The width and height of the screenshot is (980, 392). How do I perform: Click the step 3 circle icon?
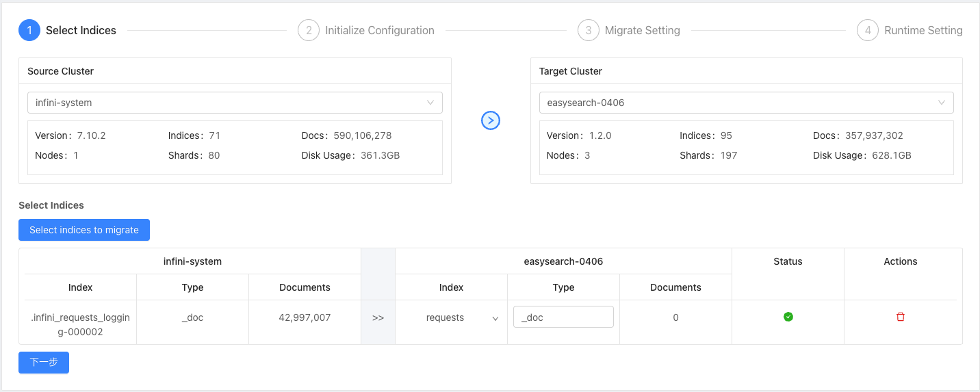[x=589, y=30]
